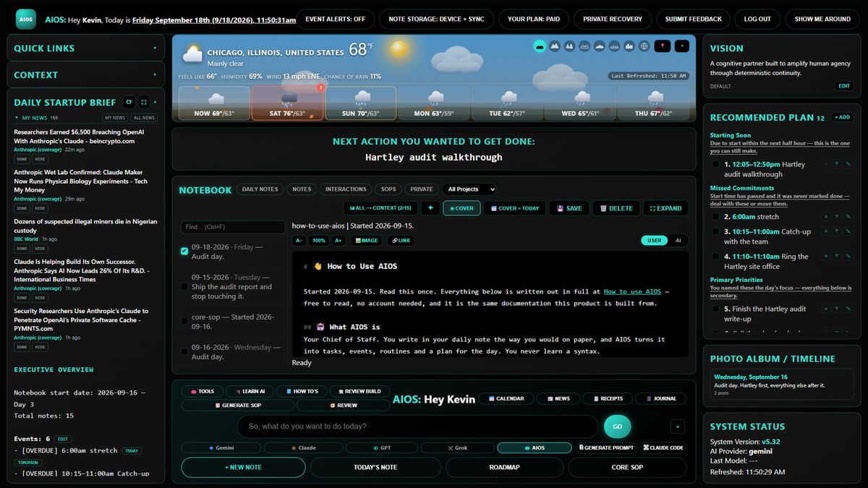Check off Finish the Hartley audit write-up
Viewport: 868px width, 488px height.
pos(716,309)
